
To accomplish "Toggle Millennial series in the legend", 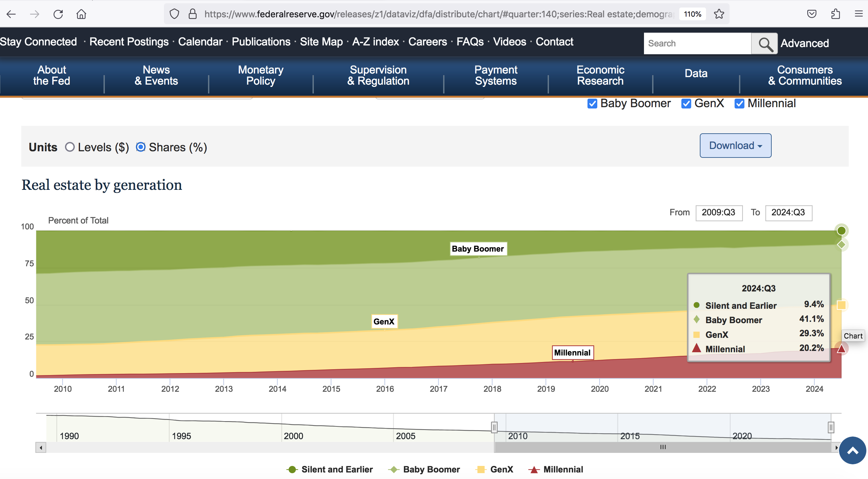I will 555,469.
